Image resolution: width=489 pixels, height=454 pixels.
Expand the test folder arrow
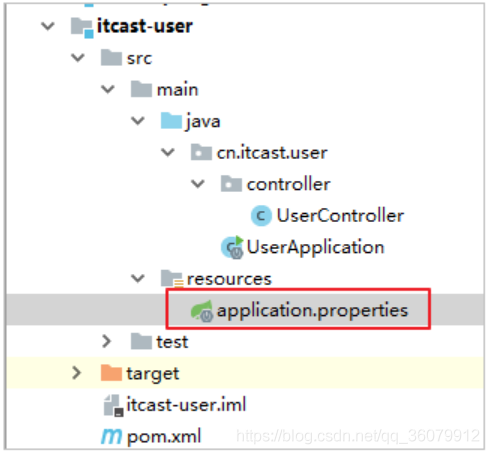(x=107, y=341)
